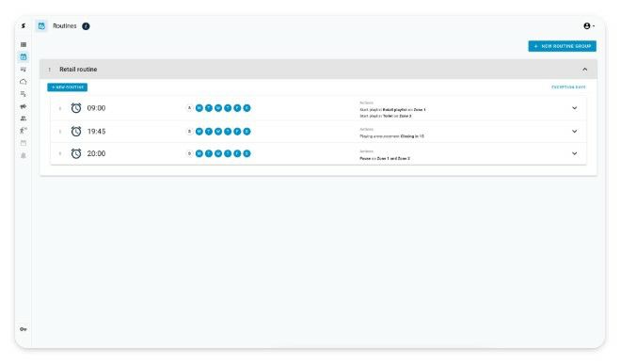Toggle Wednesday (W) on the 19:45 routine
The width and height of the screenshot is (620, 364).
point(218,132)
